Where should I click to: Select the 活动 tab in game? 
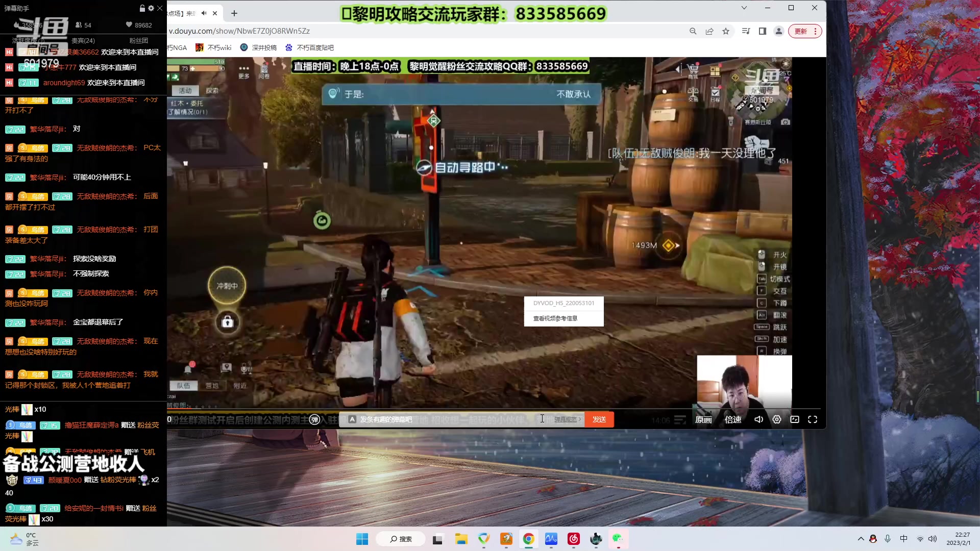click(x=185, y=90)
